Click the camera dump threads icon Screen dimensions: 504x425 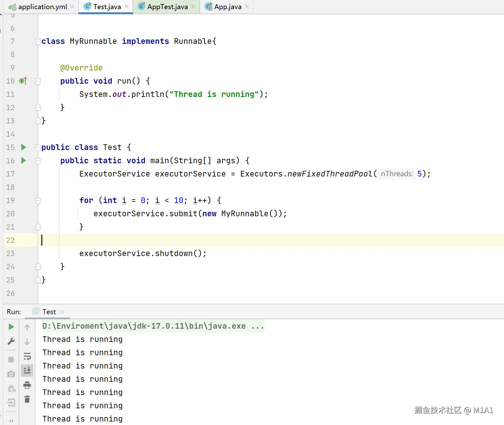(11, 374)
